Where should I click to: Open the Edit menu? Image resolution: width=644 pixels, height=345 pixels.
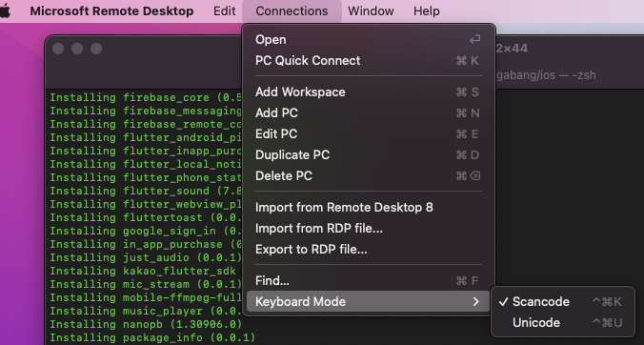coord(224,11)
